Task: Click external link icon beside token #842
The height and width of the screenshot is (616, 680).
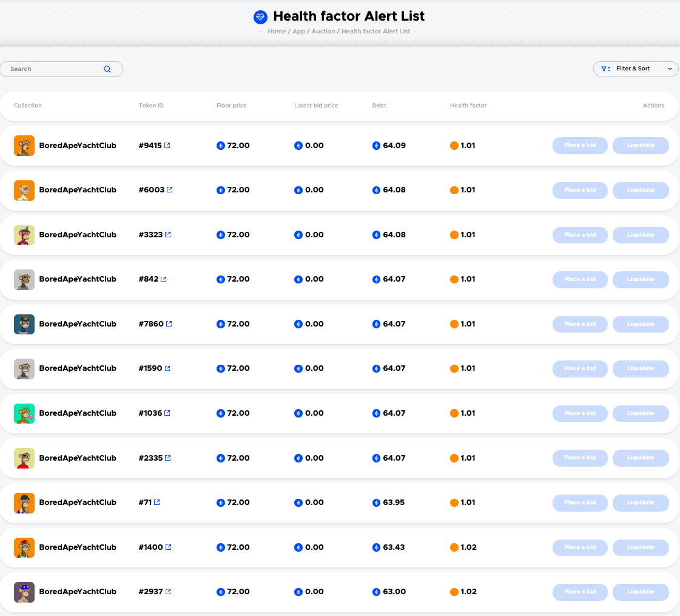Action: (163, 279)
